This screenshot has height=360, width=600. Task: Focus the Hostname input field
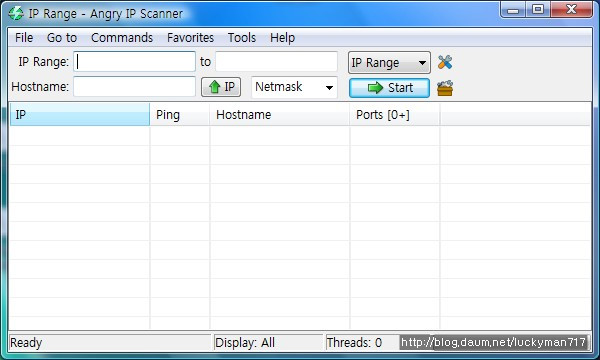pyautogui.click(x=134, y=86)
